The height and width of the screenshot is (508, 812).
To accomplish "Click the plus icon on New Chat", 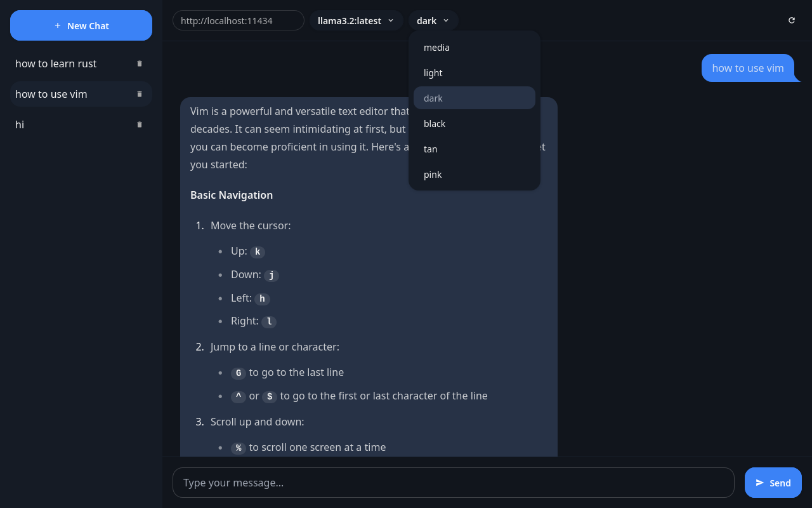I will [x=58, y=25].
